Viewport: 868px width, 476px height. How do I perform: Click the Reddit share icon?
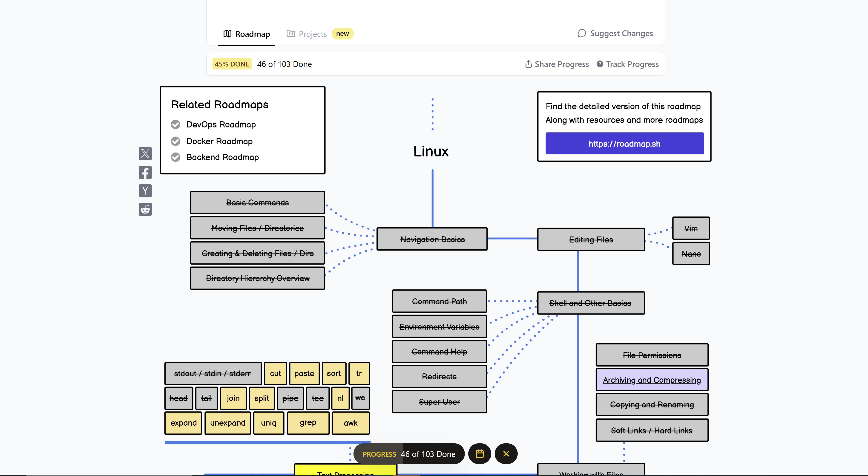[x=145, y=209]
